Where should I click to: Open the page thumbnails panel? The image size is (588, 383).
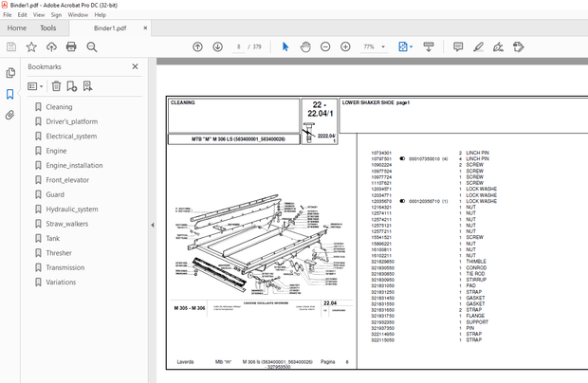(10, 73)
